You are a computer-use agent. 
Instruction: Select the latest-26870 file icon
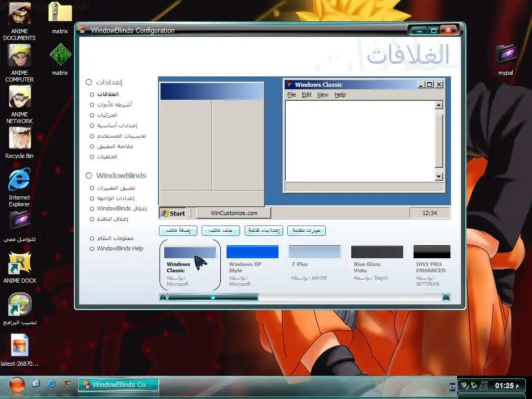pyautogui.click(x=19, y=350)
